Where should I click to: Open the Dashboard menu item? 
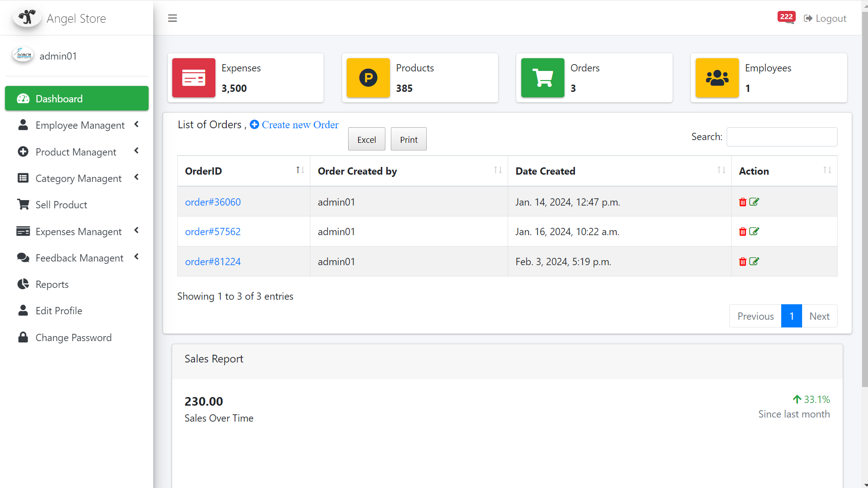pyautogui.click(x=77, y=98)
